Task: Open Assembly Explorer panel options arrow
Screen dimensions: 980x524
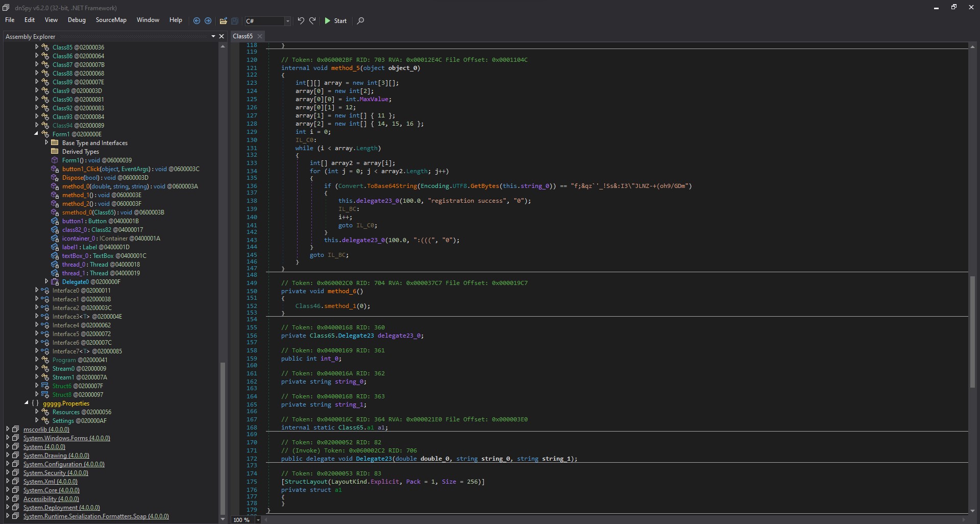Action: pos(213,36)
